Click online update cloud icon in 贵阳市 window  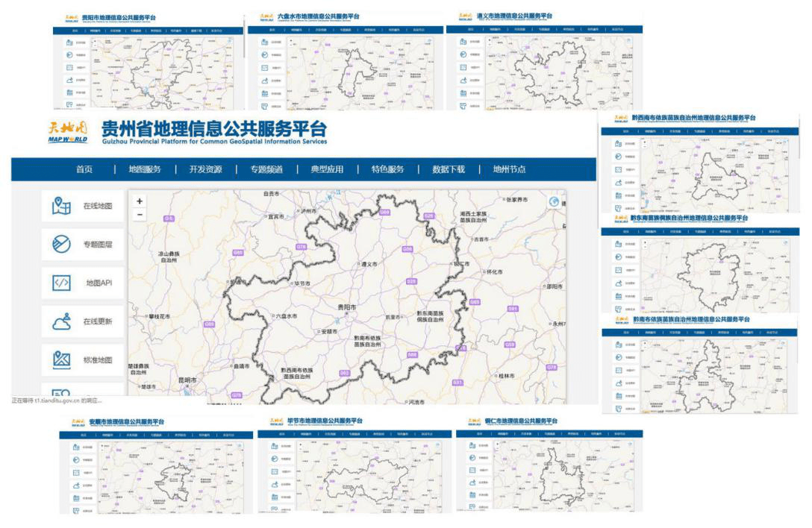click(69, 81)
